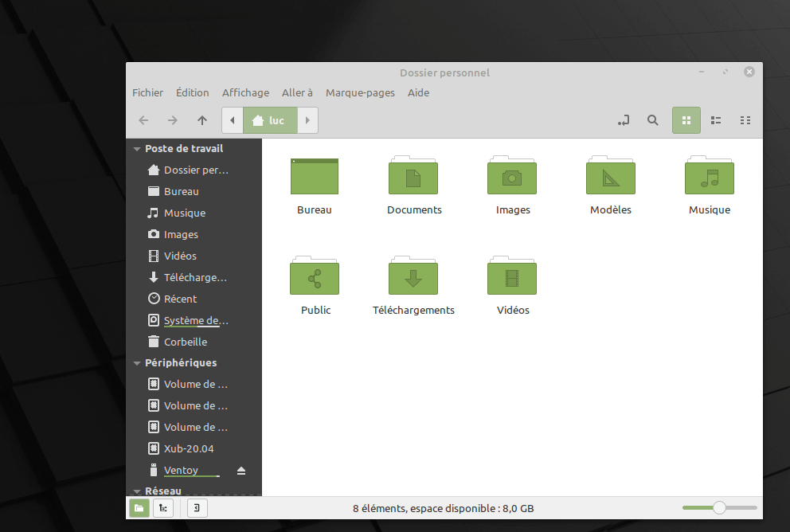The image size is (790, 532).
Task: Open the Téléchargements folder icon
Action: point(413,280)
